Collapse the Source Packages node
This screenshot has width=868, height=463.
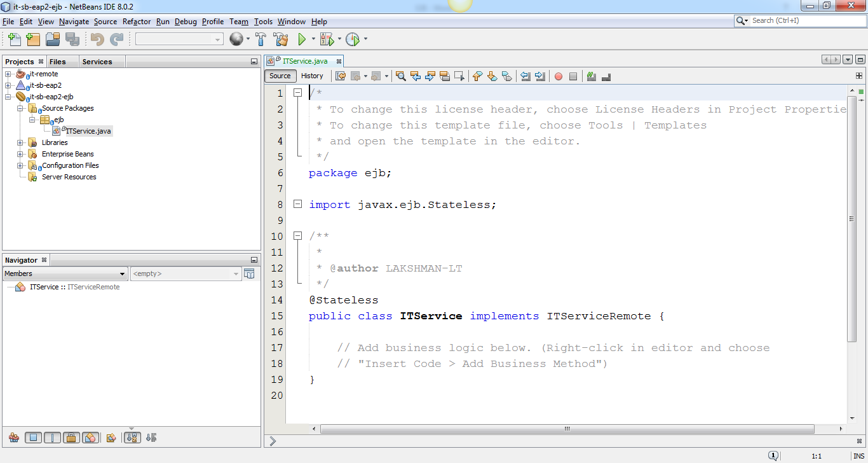pyautogui.click(x=20, y=108)
